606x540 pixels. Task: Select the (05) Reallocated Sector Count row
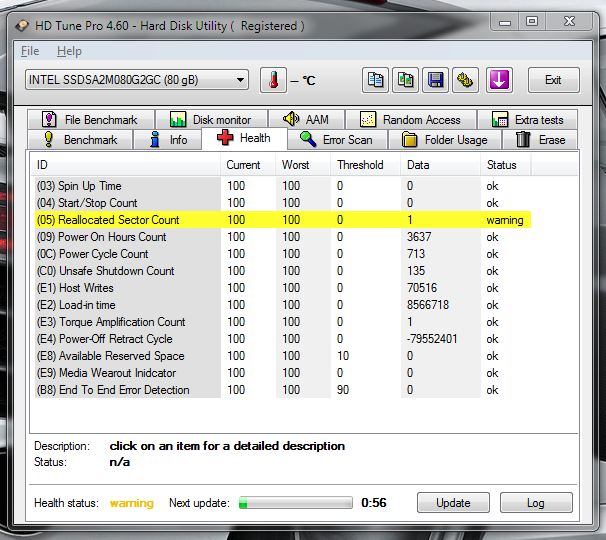[283, 220]
